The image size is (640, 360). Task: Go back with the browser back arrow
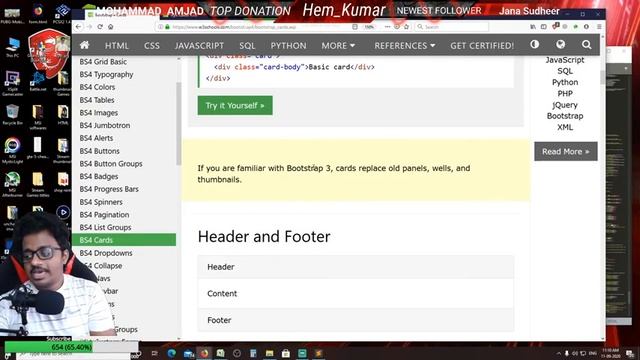click(78, 27)
